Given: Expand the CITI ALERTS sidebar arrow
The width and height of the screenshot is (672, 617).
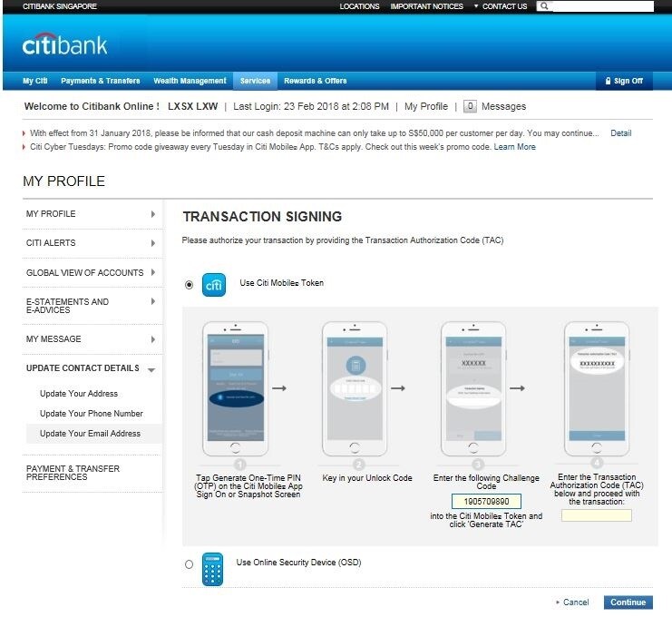Looking at the screenshot, I should pyautogui.click(x=153, y=243).
